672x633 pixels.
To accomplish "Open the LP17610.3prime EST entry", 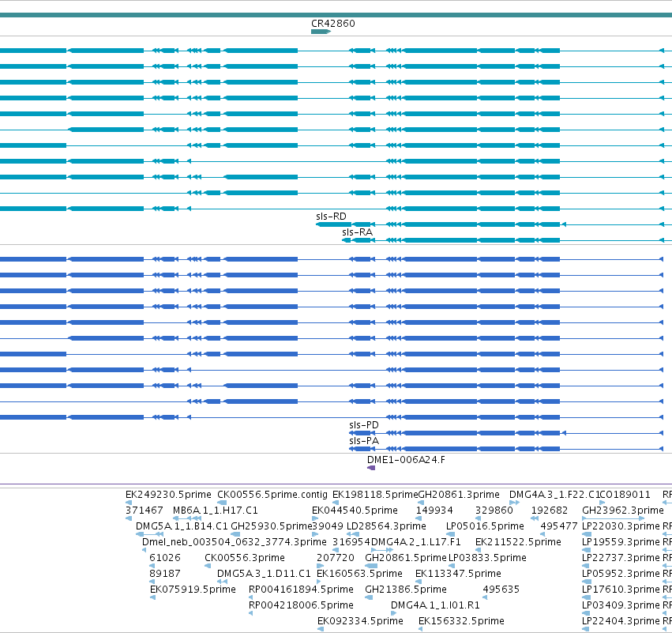I will coord(621,590).
